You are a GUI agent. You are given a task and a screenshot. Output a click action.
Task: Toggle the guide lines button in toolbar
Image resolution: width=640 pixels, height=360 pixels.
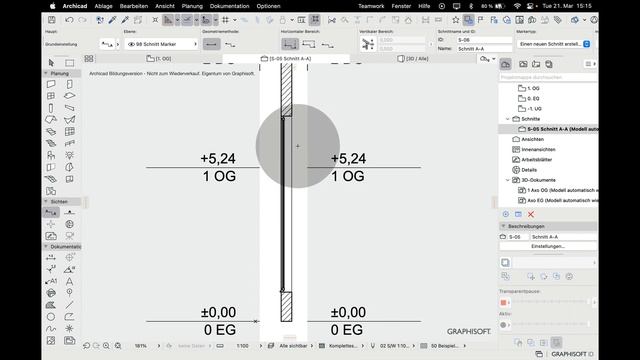coord(168,20)
